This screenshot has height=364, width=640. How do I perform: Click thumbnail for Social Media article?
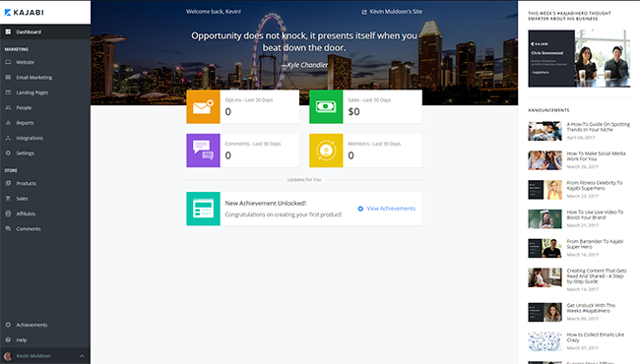[x=544, y=160]
